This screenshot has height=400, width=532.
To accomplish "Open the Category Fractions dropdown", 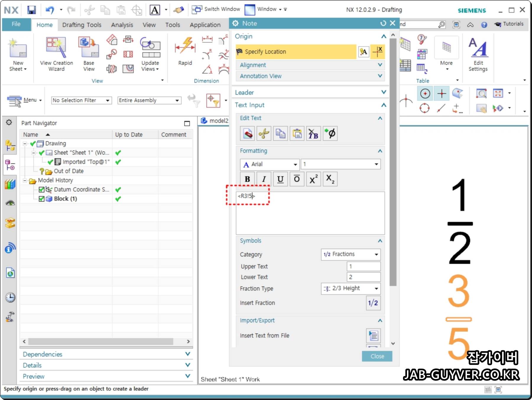I will click(x=351, y=254).
